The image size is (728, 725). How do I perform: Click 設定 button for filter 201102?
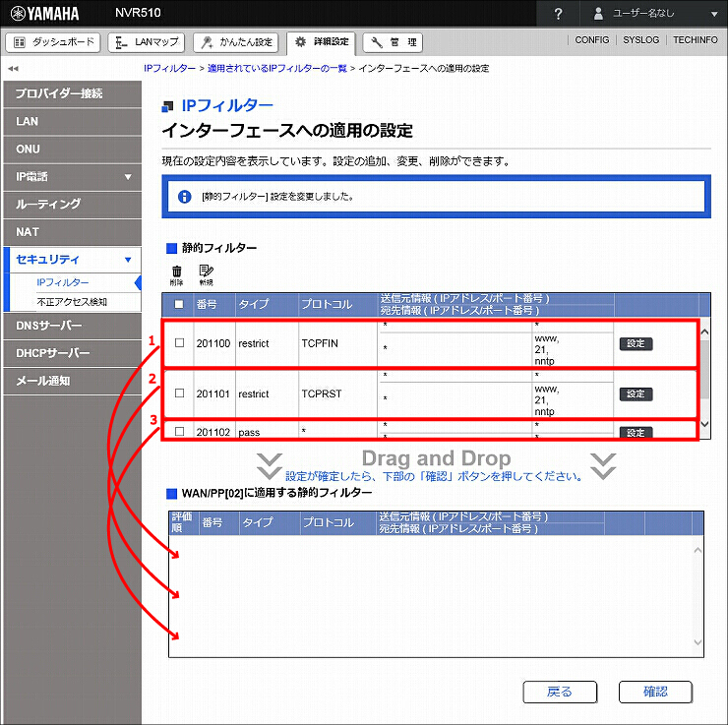tap(637, 433)
